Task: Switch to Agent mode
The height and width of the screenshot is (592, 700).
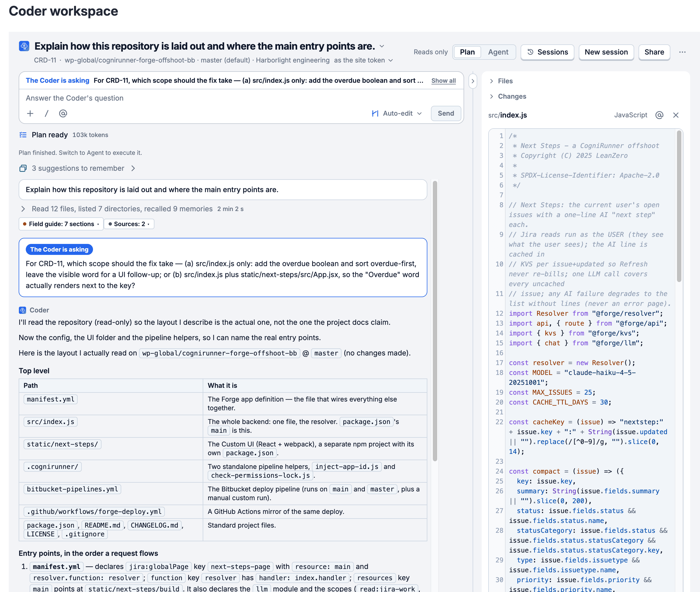Action: pyautogui.click(x=498, y=52)
